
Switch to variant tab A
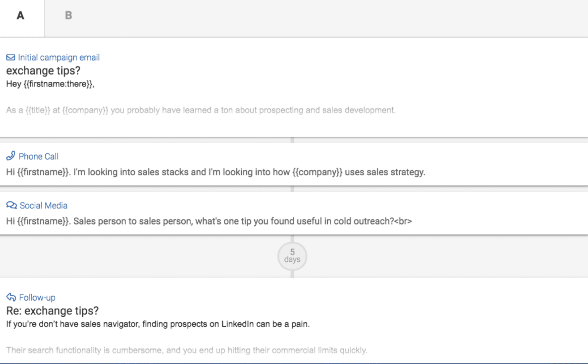tap(21, 16)
